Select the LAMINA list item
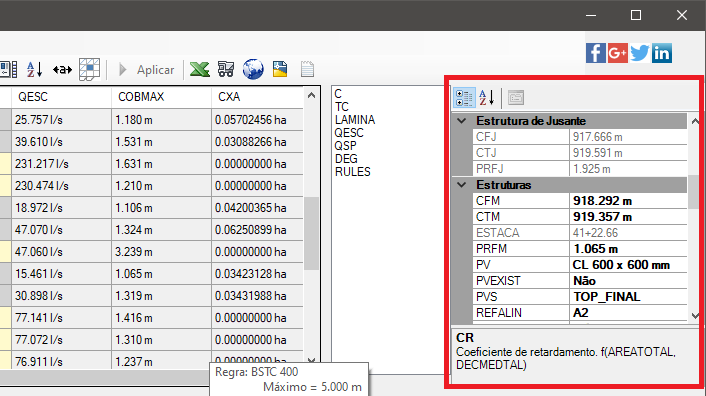 tap(355, 120)
